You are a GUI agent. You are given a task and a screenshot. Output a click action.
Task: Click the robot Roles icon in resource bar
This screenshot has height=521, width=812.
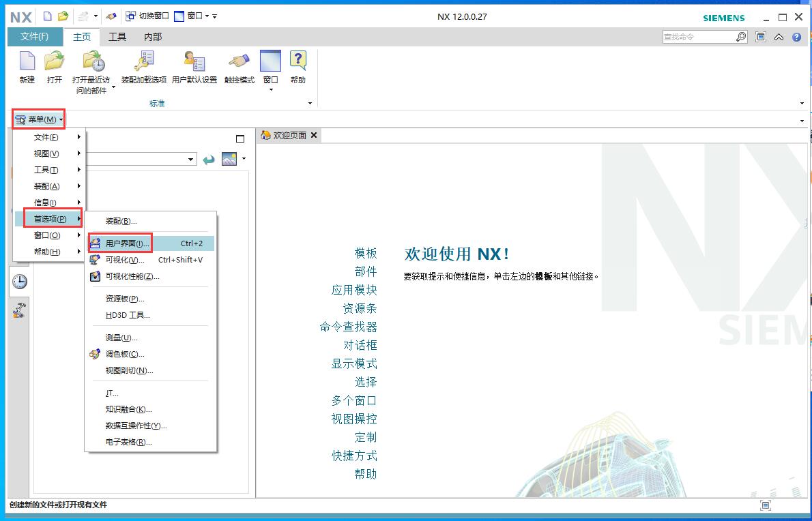pyautogui.click(x=20, y=310)
